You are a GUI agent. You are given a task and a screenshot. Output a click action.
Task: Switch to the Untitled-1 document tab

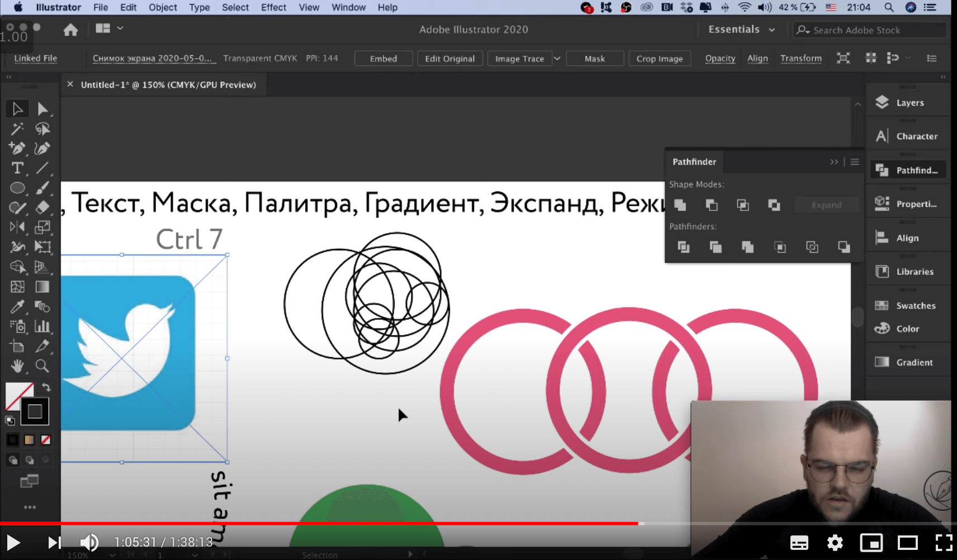168,85
